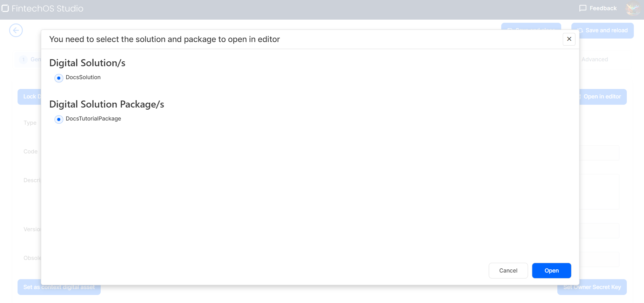This screenshot has width=644, height=303.
Task: Click the Description text area edge
Action: 599,192
